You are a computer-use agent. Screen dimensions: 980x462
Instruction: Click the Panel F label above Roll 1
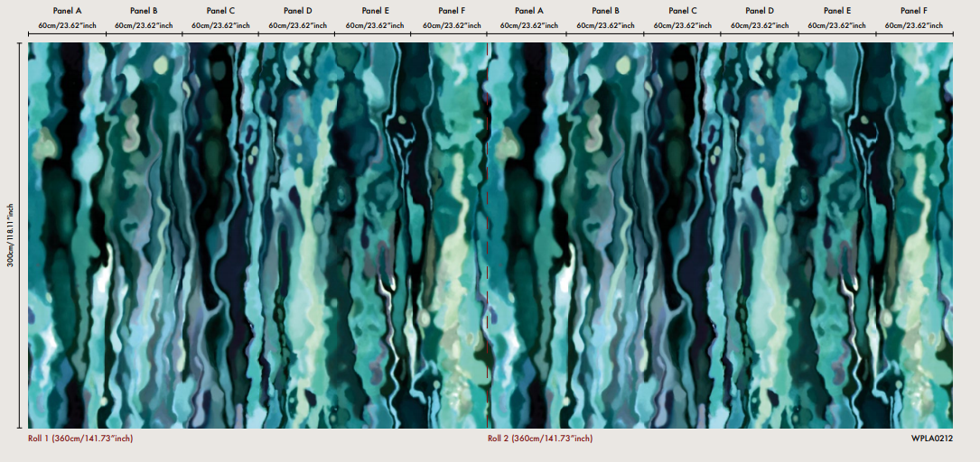click(x=452, y=11)
